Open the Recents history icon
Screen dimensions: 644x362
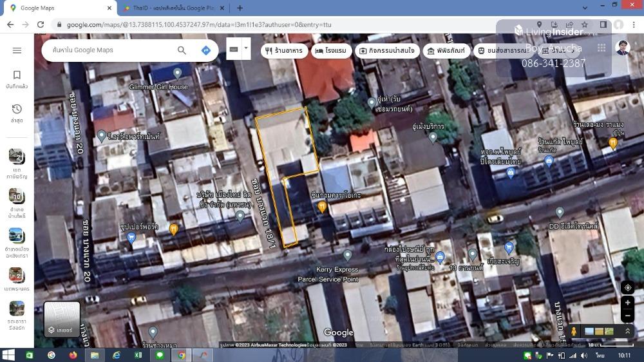(x=17, y=110)
